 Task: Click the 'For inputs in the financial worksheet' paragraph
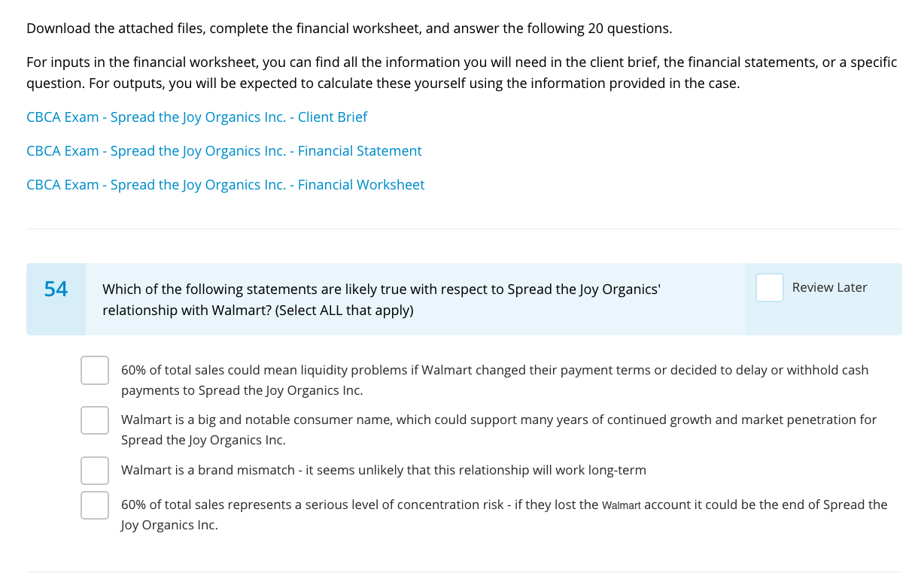pos(461,72)
